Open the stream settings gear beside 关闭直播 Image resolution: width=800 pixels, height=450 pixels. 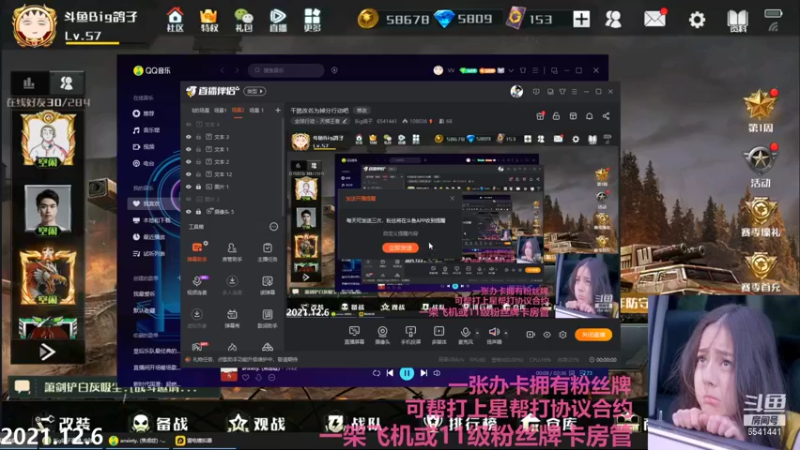click(x=563, y=335)
